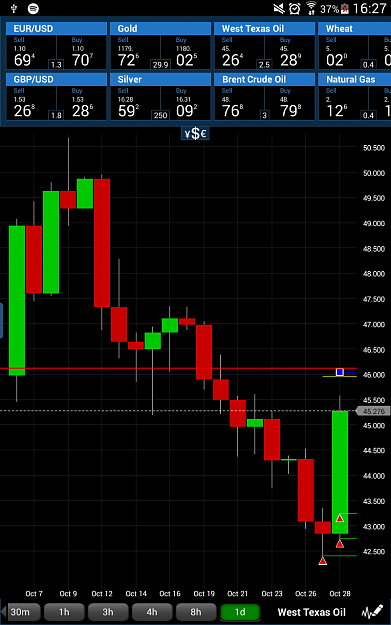
Task: Tap West Texas Oil Sell price 45.26
Action: [232, 56]
